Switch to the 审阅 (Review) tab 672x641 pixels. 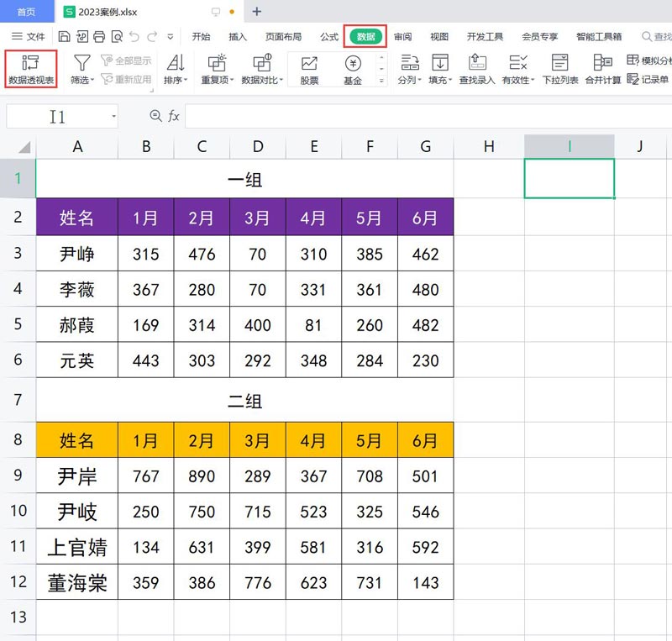tap(402, 36)
